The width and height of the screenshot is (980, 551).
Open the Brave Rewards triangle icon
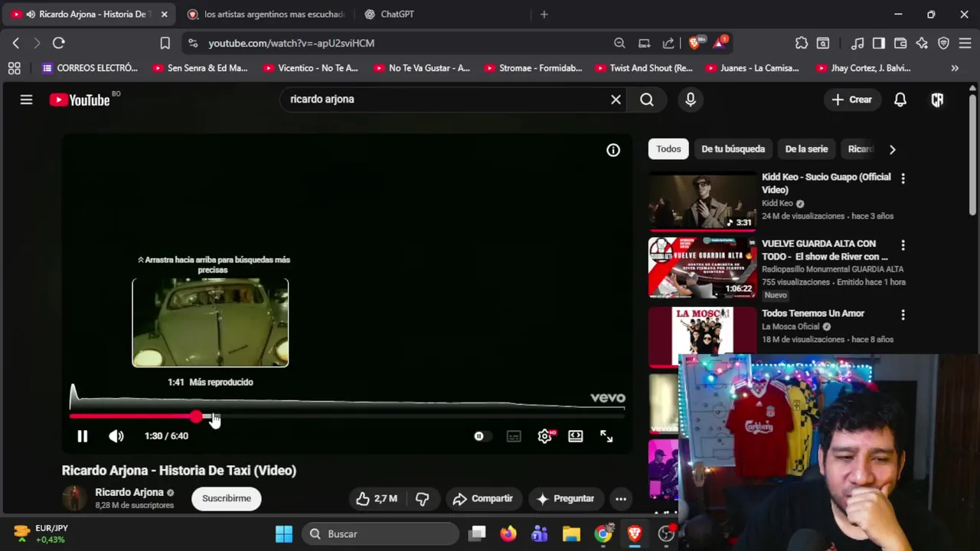[x=720, y=43]
